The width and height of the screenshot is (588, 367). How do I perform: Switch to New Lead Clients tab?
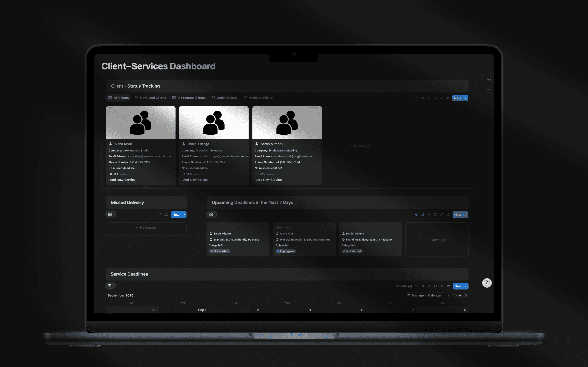(x=150, y=98)
